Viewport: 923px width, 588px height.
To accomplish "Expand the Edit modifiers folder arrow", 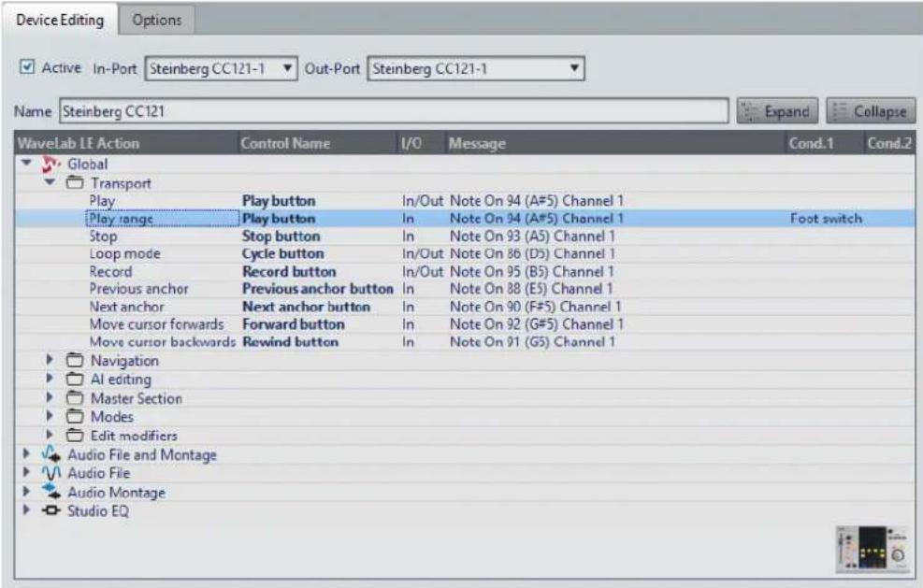I will (50, 435).
